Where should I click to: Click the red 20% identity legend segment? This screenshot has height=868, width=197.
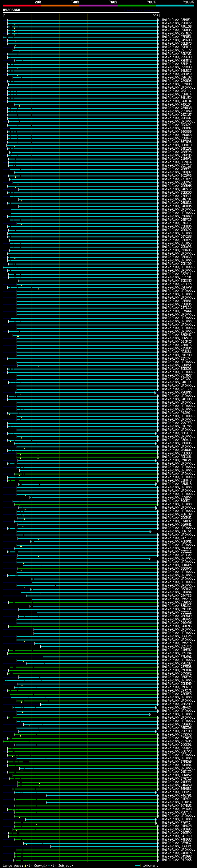pyautogui.click(x=22, y=6)
